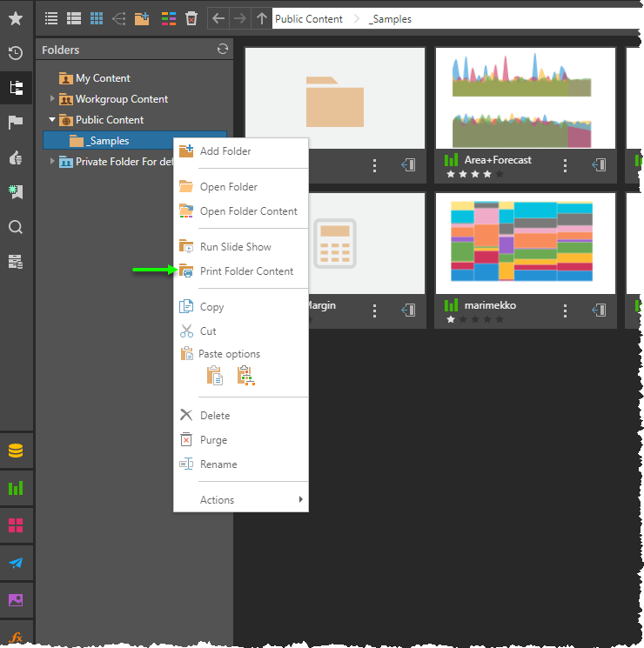Expand the Actions submenu arrow
Image resolution: width=644 pixels, height=648 pixels.
[301, 499]
